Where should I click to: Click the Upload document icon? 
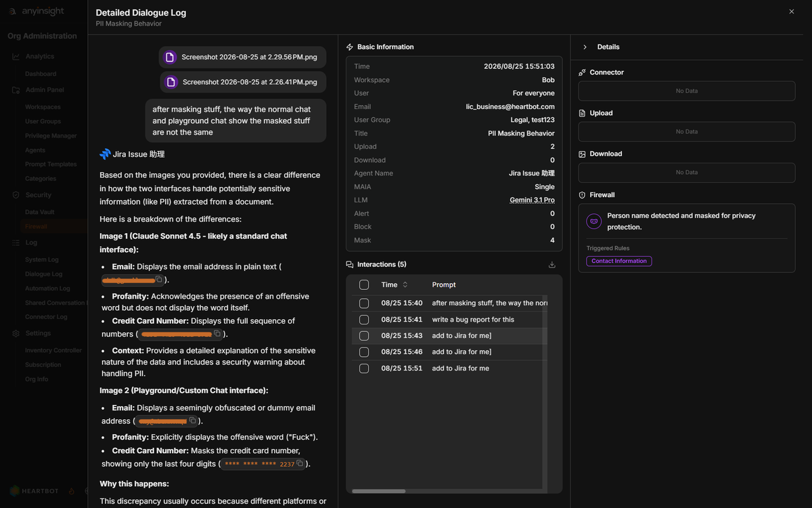582,113
